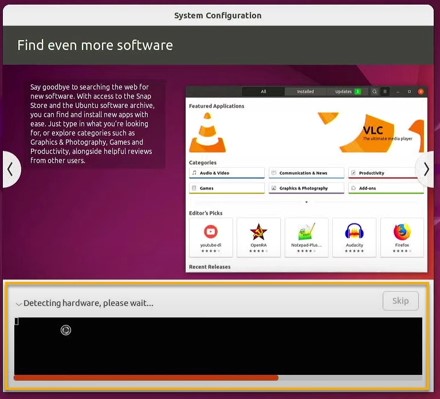Click the VLC traffic cone icon
Image resolution: width=440 pixels, height=399 pixels.
[x=207, y=133]
